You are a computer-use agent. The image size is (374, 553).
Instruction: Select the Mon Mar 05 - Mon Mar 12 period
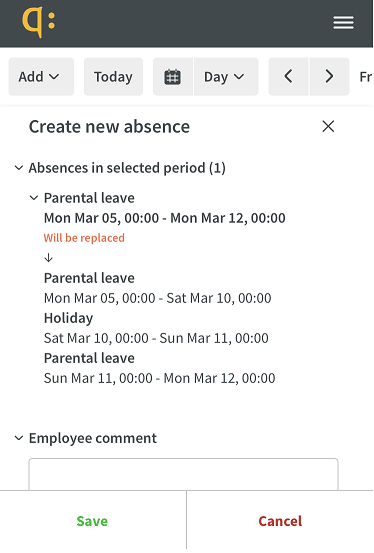click(164, 218)
